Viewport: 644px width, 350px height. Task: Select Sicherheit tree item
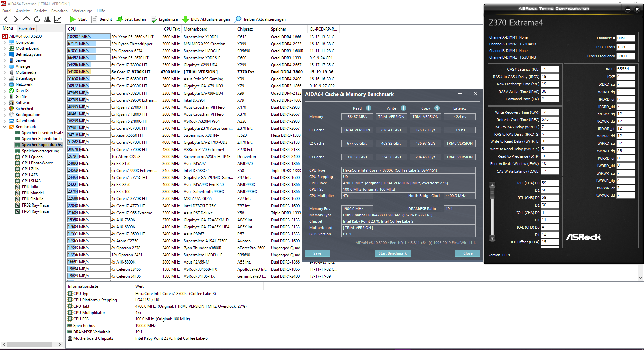click(x=24, y=109)
